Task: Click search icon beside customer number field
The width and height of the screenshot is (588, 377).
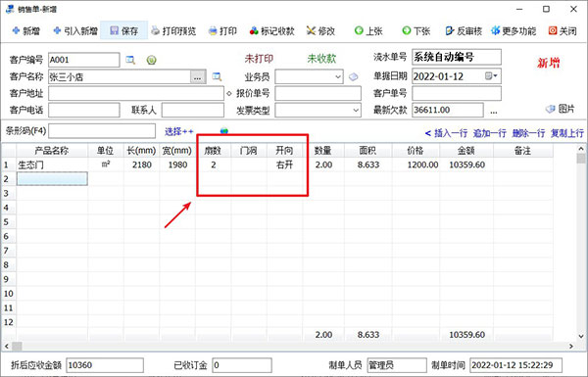Action: (x=130, y=60)
